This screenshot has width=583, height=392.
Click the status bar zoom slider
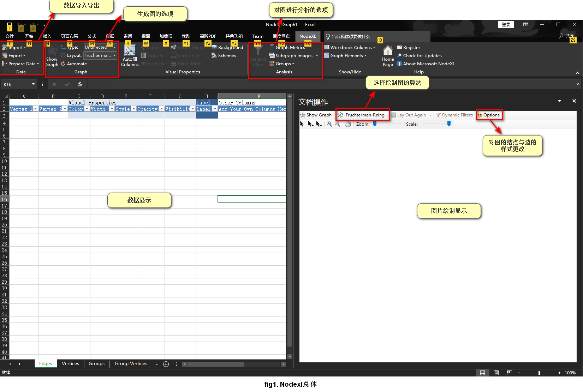[539, 373]
